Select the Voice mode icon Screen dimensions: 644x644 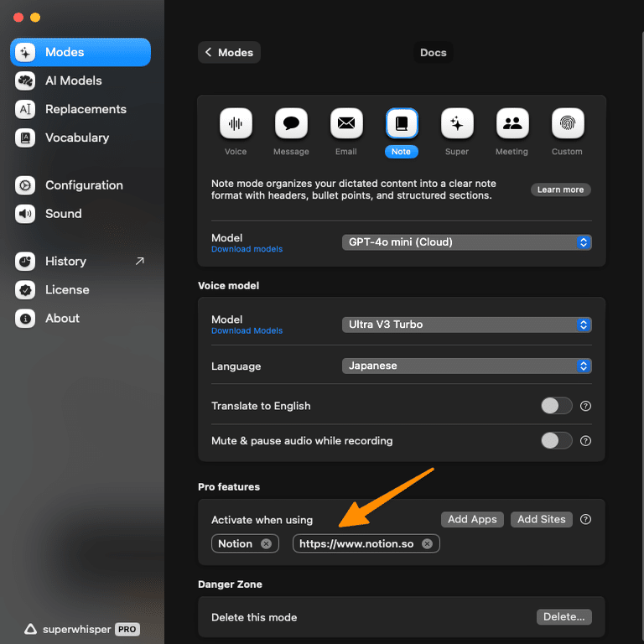(236, 123)
